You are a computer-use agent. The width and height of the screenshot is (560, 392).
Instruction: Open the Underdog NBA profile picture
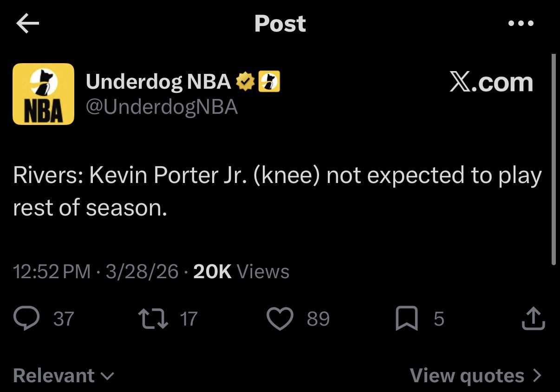43,94
